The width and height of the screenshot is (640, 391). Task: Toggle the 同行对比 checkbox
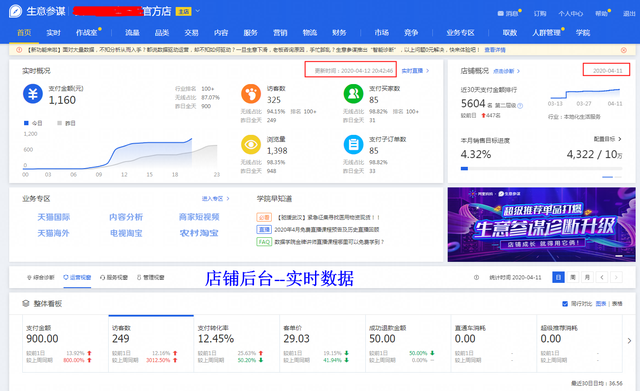[x=565, y=304]
